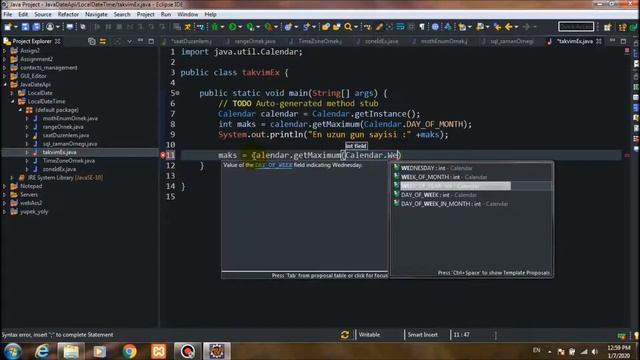The image size is (640, 360).
Task: Toggle Word Wrap in the toolbar
Action: click(x=400, y=27)
